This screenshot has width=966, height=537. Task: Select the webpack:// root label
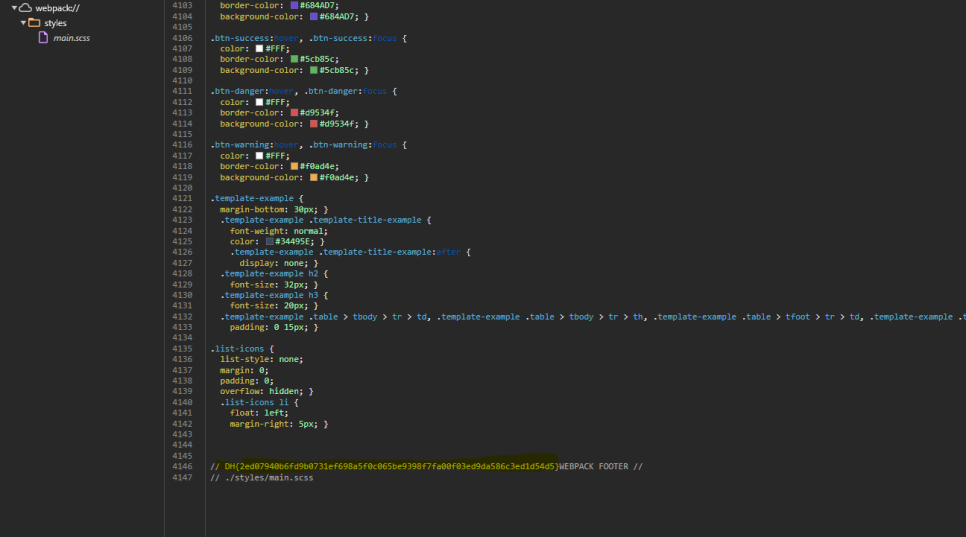(57, 8)
